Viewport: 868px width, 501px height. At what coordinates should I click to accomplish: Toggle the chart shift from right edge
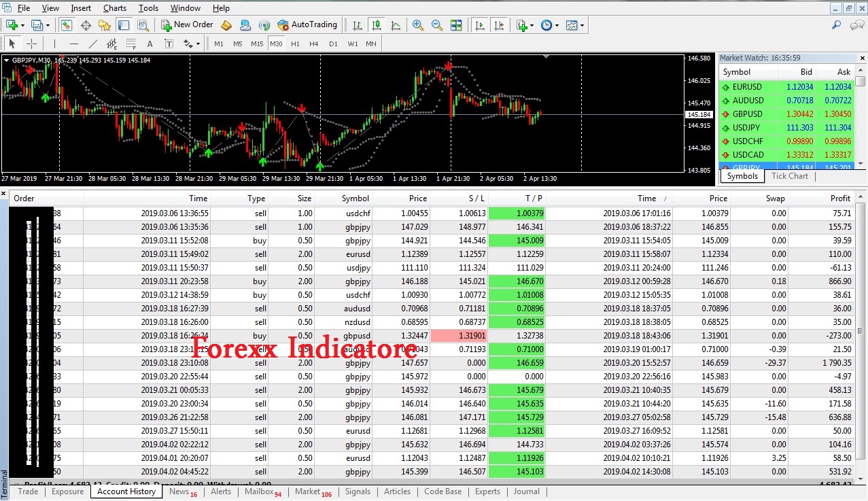point(499,25)
